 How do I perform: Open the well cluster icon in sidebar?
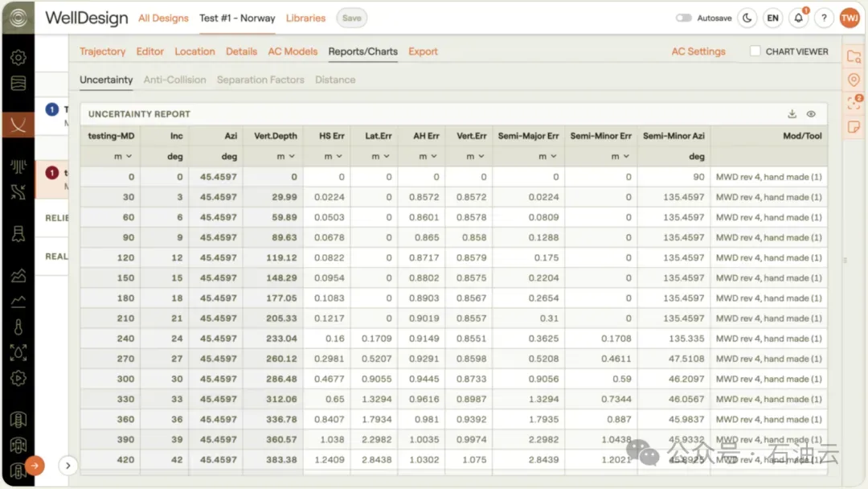point(18,166)
